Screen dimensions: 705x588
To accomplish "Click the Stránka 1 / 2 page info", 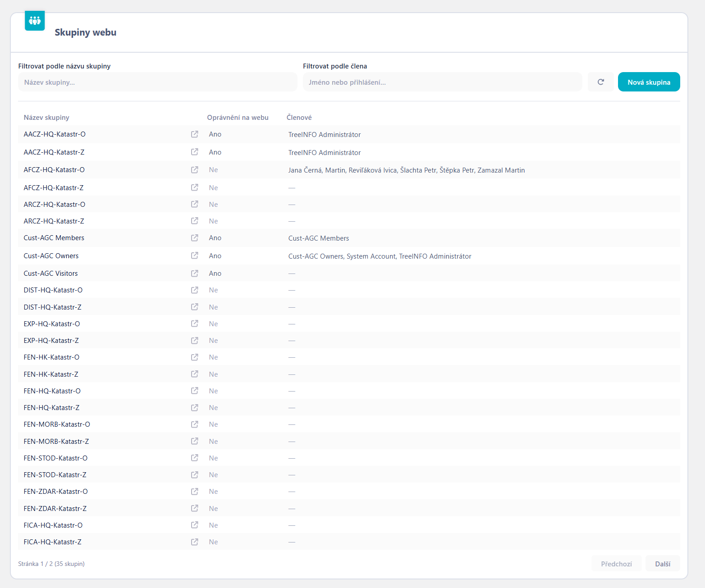I will (51, 564).
